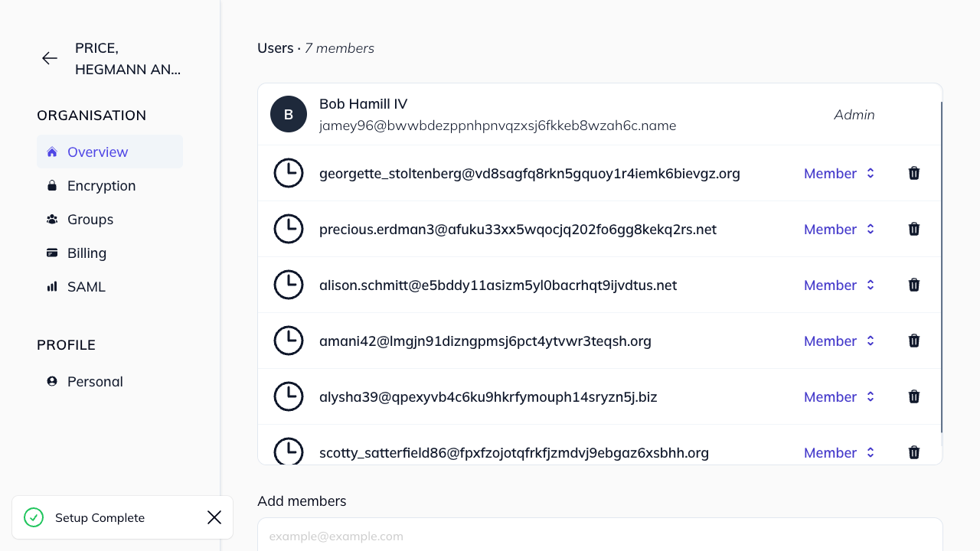Expand the role selector for precious.erdman3

pos(839,230)
